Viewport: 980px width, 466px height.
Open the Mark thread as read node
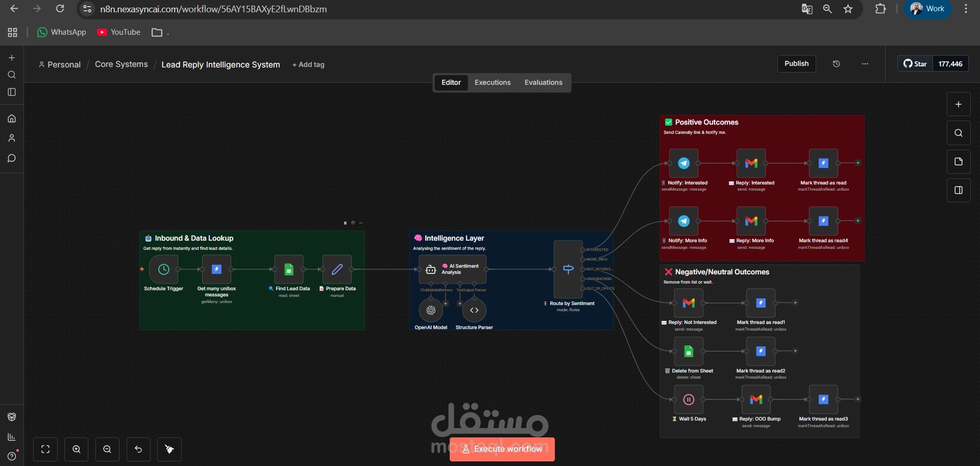pos(823,163)
